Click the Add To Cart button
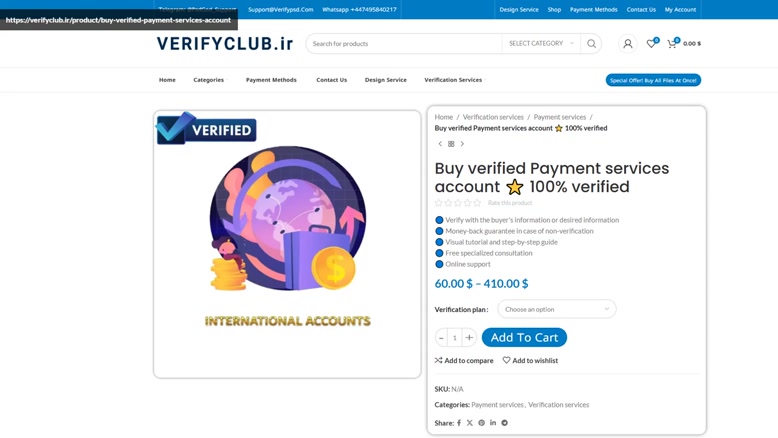The width and height of the screenshot is (778, 438). click(524, 337)
